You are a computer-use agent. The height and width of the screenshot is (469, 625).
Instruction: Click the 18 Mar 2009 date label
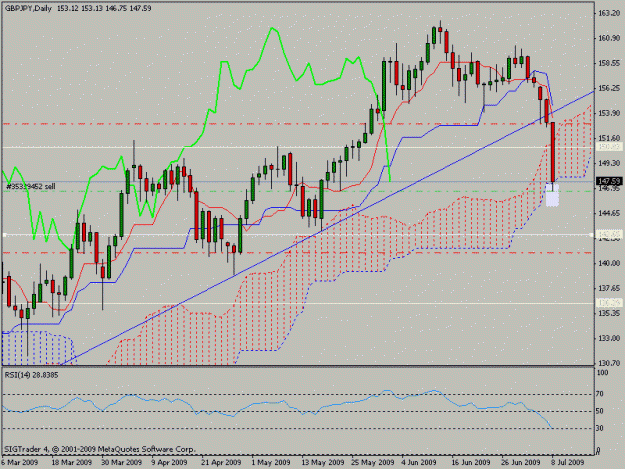point(72,462)
